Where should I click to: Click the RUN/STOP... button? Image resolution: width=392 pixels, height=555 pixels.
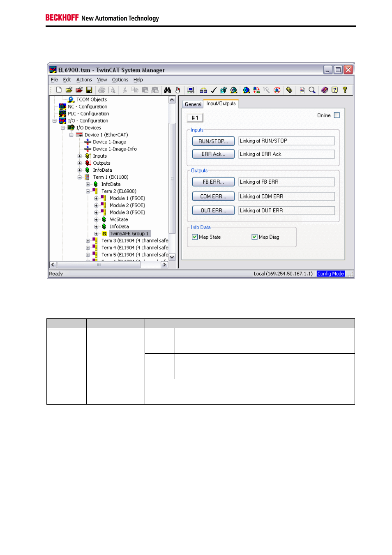(x=213, y=141)
